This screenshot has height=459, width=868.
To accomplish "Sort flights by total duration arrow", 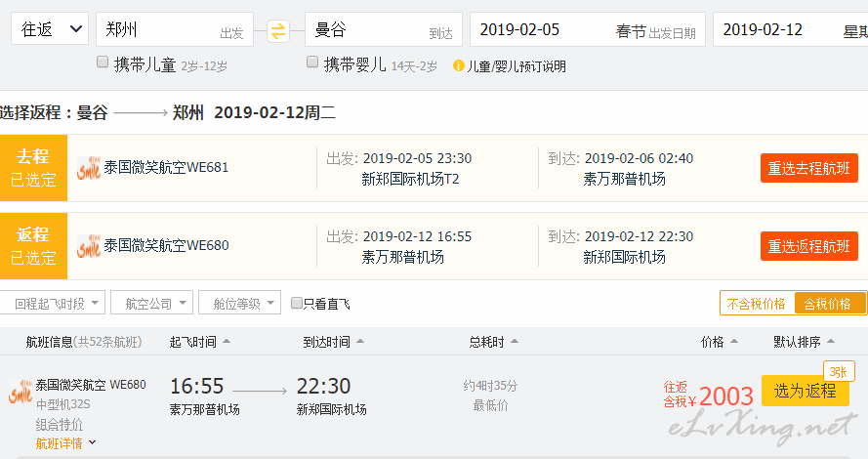I will click(515, 342).
